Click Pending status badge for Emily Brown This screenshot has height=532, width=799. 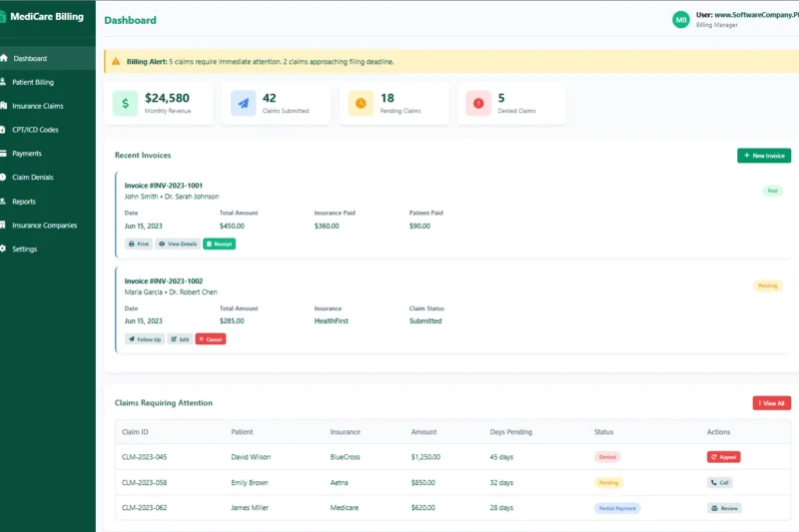[x=608, y=483]
